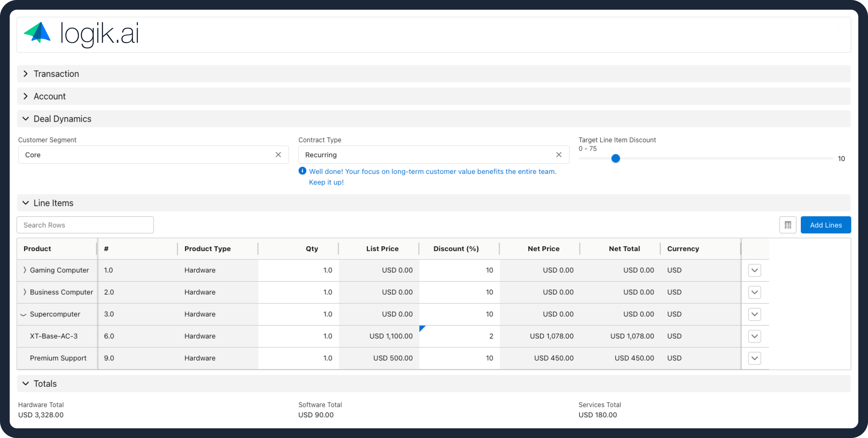Click the info icon next to the praise message
This screenshot has height=438, width=868.
[x=302, y=171]
